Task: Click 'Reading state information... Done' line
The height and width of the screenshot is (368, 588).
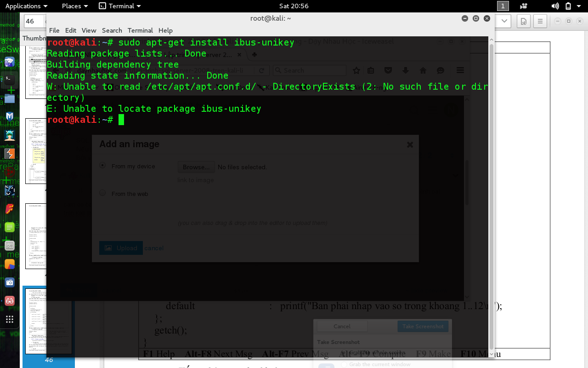Action: click(x=138, y=75)
